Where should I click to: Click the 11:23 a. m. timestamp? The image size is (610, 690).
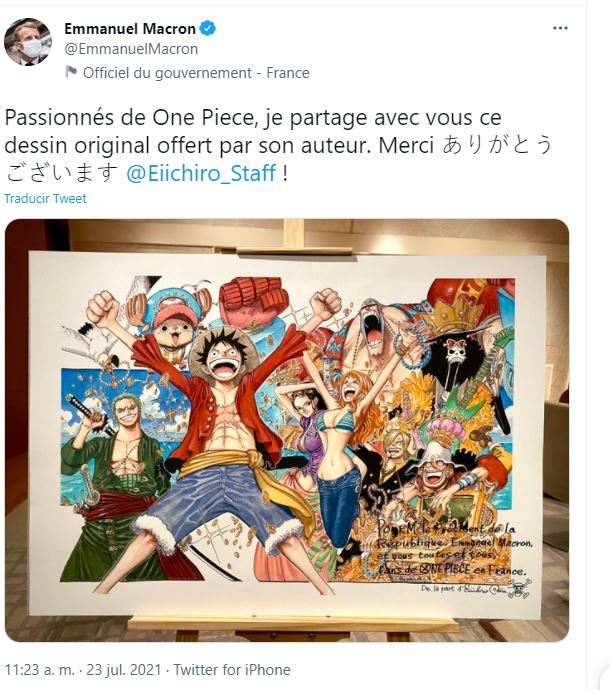pyautogui.click(x=40, y=670)
